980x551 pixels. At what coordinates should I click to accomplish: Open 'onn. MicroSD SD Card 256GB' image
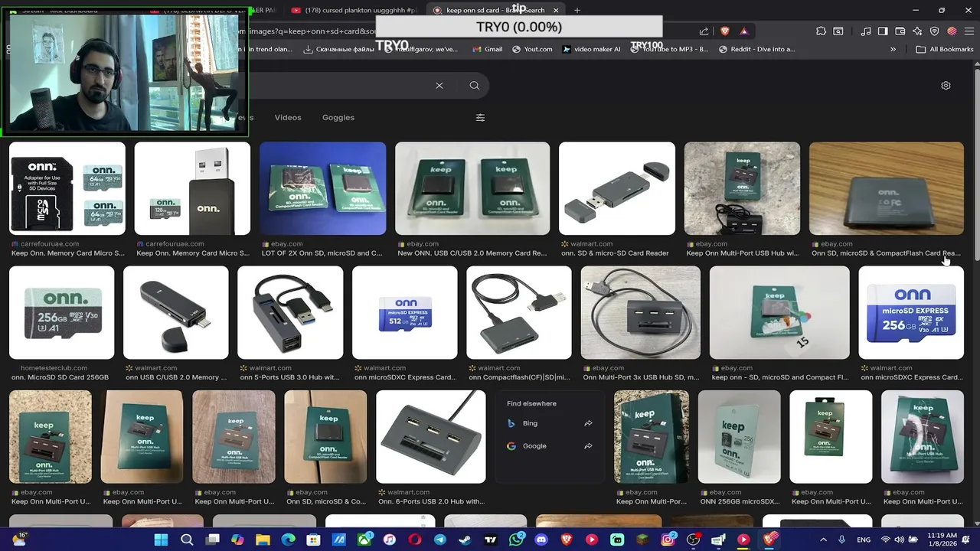(61, 312)
